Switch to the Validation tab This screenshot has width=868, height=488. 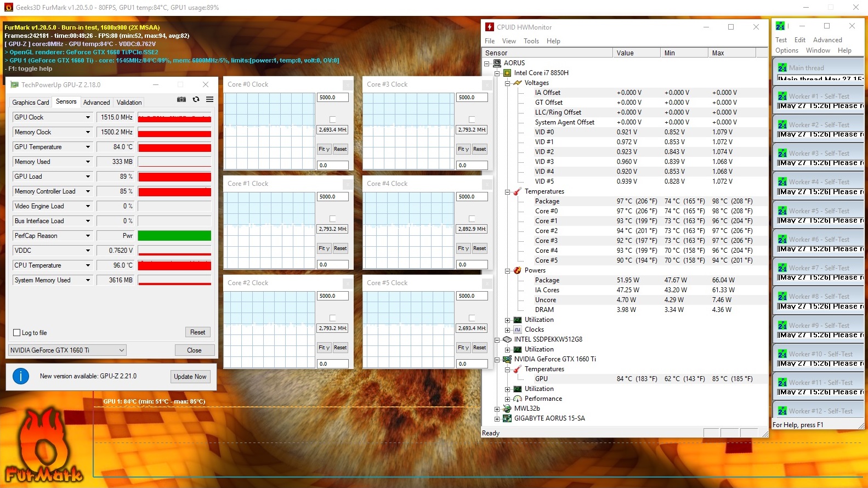[129, 103]
